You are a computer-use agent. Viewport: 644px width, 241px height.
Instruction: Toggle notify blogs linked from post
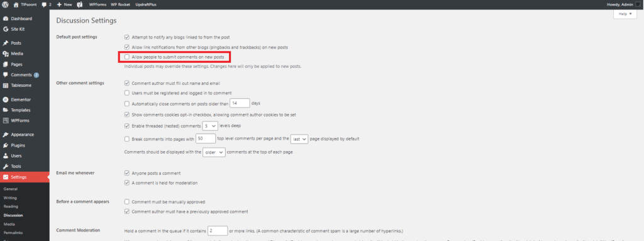coord(127,37)
